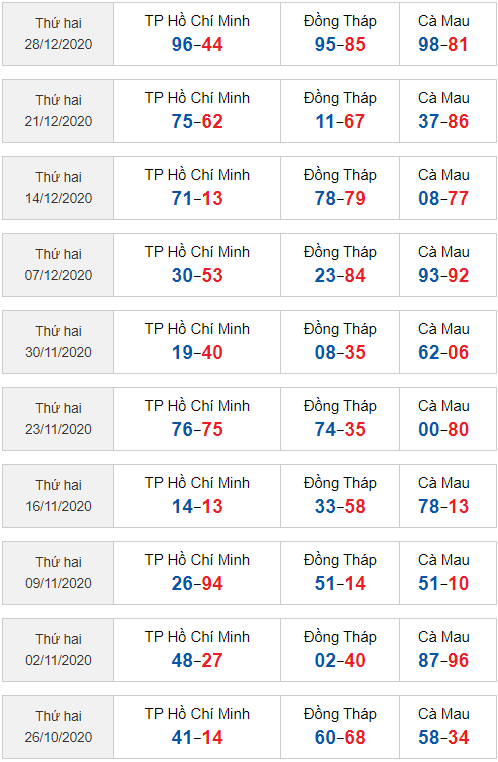Click the 21/12/2020 date cell
The image size is (498, 762).
coord(58,111)
